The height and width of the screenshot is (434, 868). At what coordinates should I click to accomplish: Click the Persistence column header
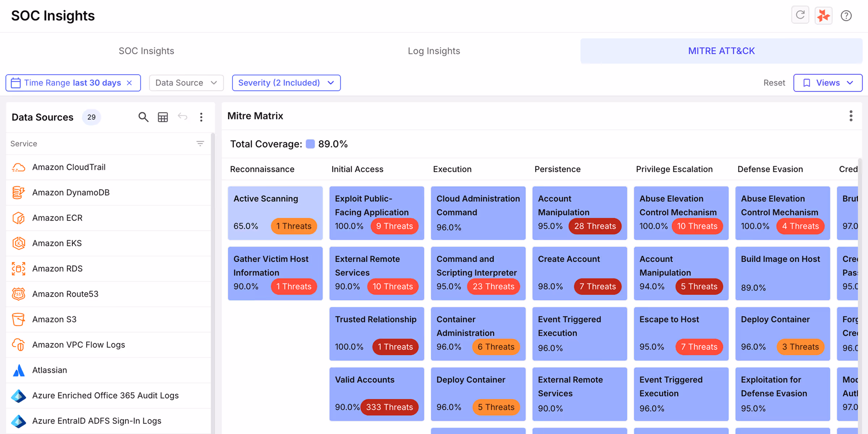tap(557, 169)
